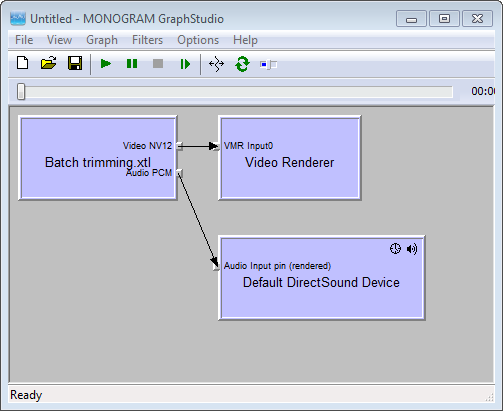Click the Audio PCM output pin

coord(179,173)
